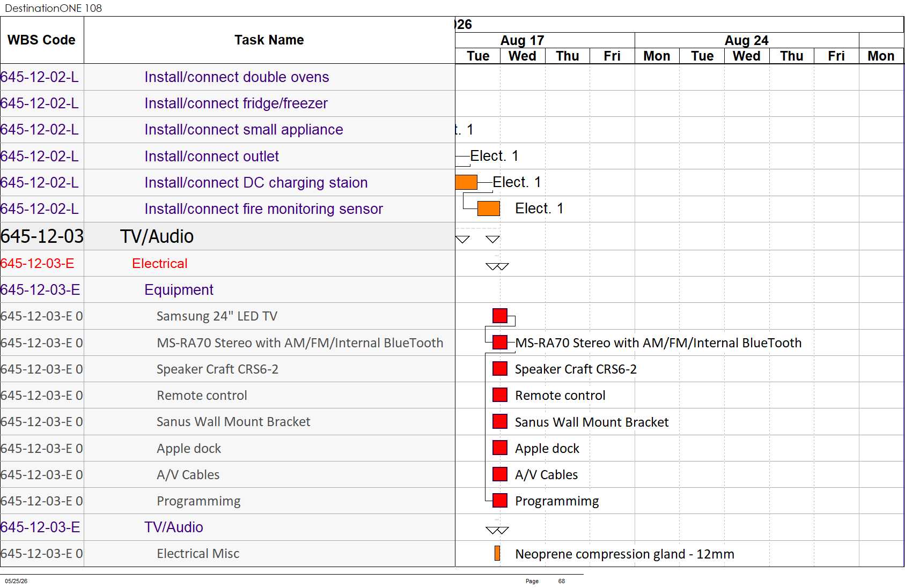
Task: Click Elect. 1 label beside DC charging bar
Action: (x=517, y=182)
